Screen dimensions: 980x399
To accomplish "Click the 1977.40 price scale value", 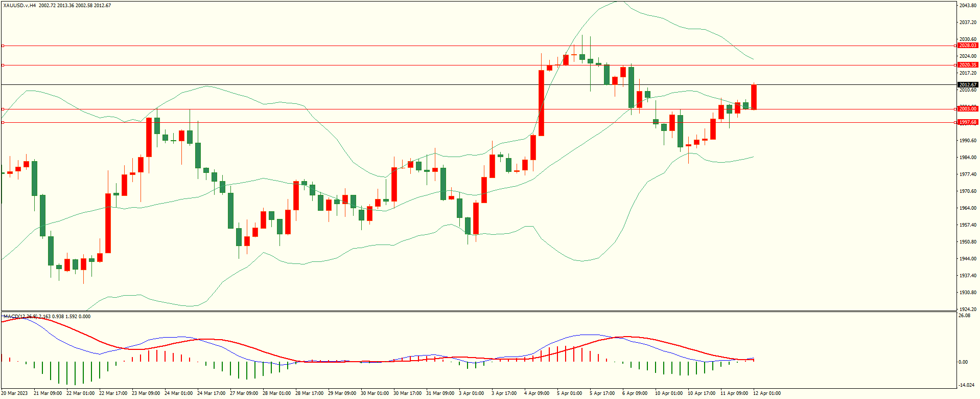I will 968,174.
